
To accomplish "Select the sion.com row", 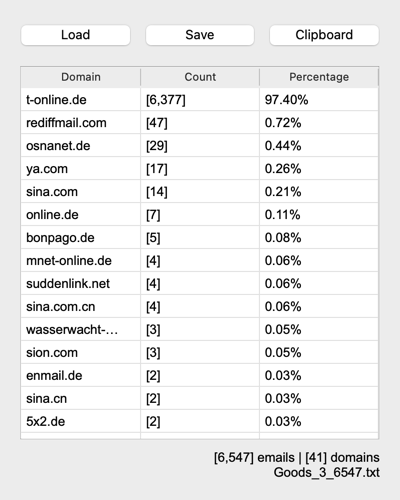I will [x=200, y=353].
